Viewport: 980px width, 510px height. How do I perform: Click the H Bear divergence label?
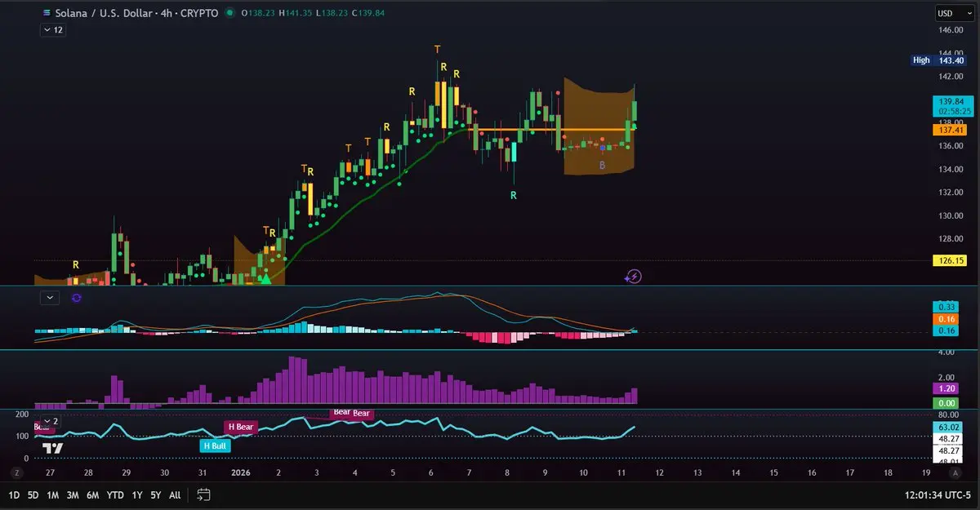241,427
